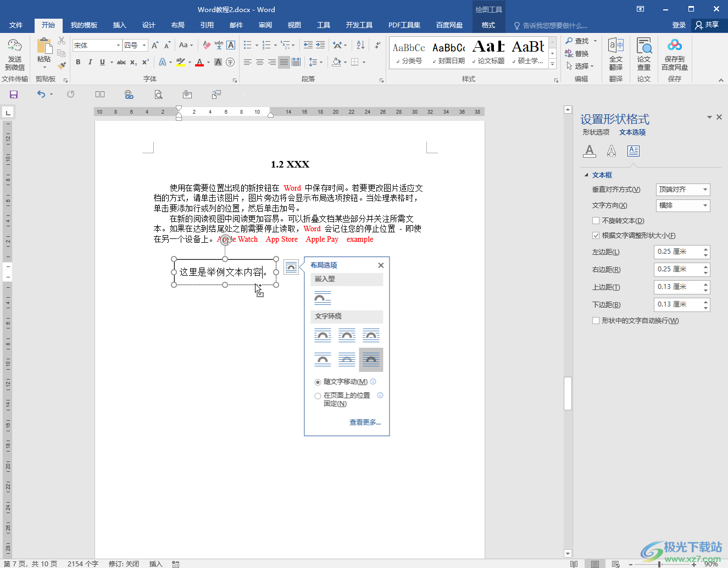The image size is (728, 568).
Task: Click Save to Baidu Netdisk
Action: click(674, 54)
